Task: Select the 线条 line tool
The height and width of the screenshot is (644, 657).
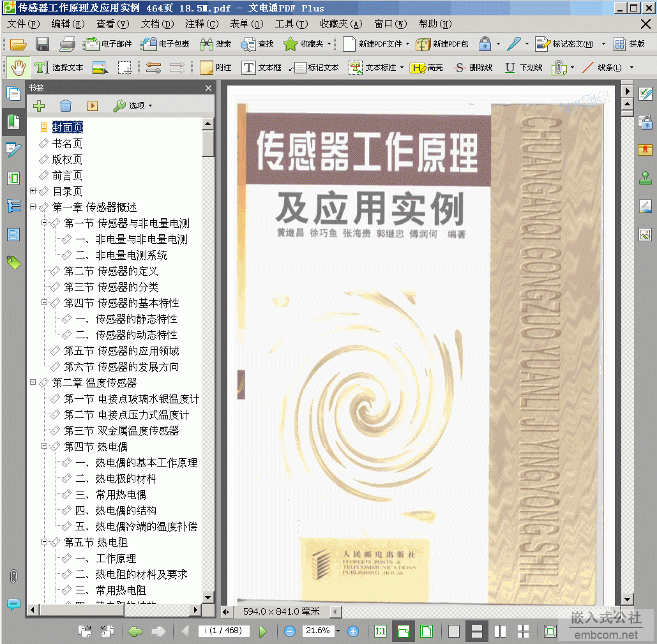Action: (601, 68)
